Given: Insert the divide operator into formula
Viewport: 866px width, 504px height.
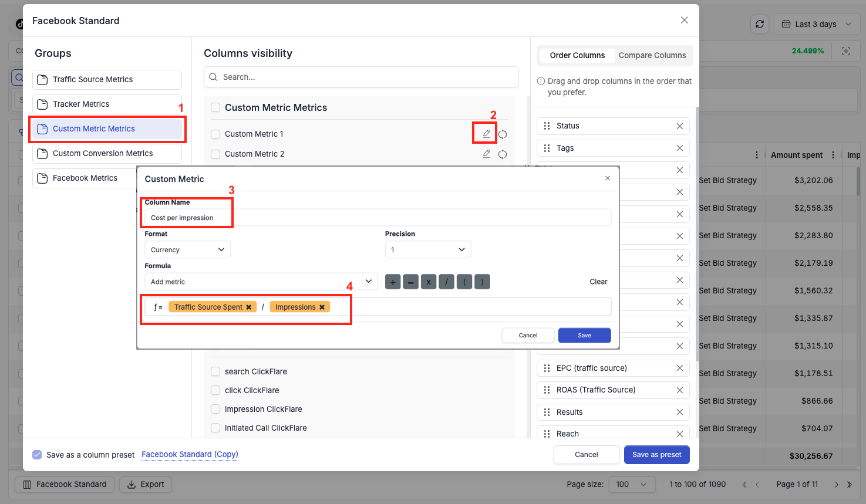Looking at the screenshot, I should point(446,282).
